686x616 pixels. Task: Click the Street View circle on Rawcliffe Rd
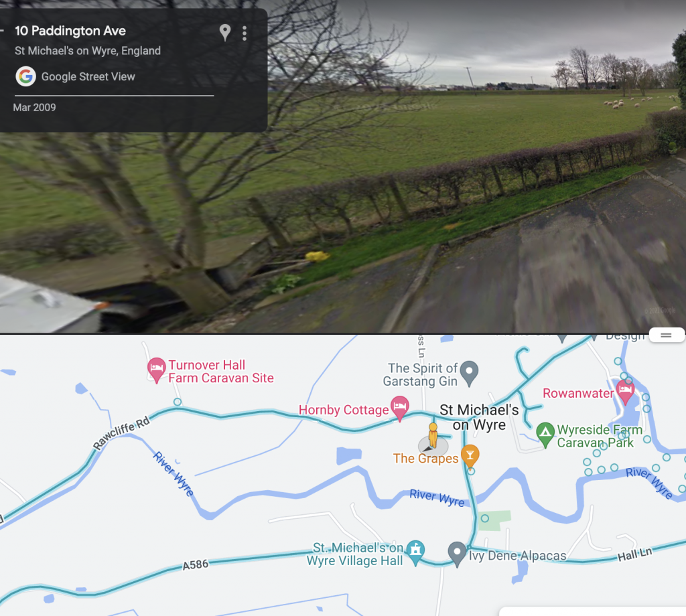pyautogui.click(x=177, y=402)
